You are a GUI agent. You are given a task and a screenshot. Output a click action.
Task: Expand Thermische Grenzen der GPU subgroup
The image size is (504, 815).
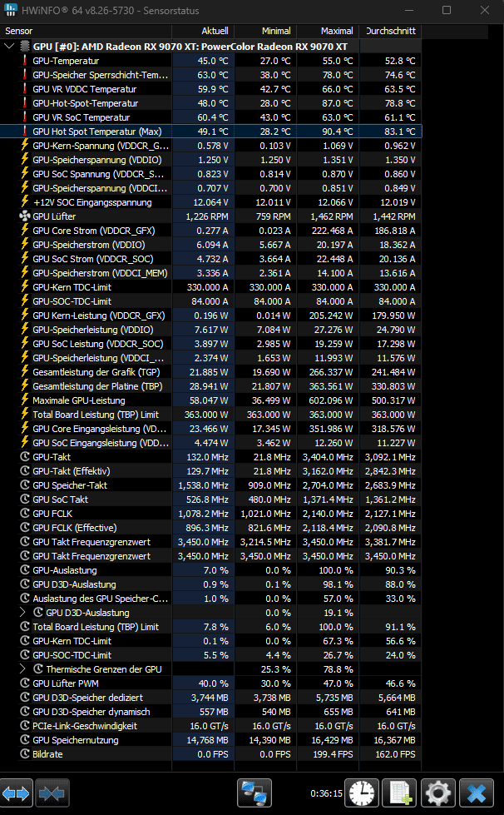(x=22, y=669)
